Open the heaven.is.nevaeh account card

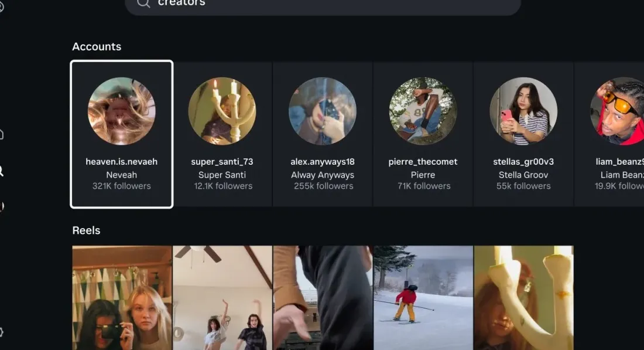[121, 134]
